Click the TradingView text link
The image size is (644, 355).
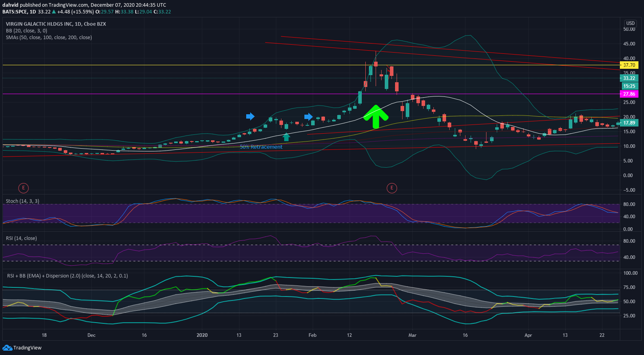point(27,348)
